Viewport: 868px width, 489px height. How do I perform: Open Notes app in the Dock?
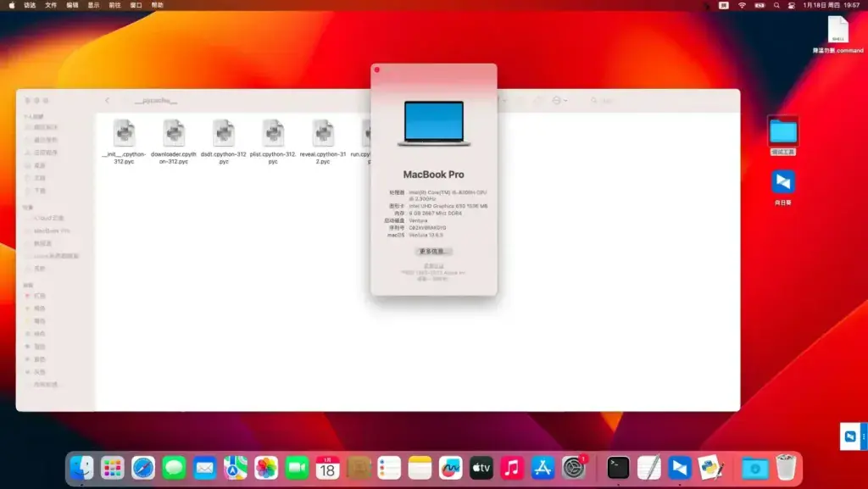420,469
